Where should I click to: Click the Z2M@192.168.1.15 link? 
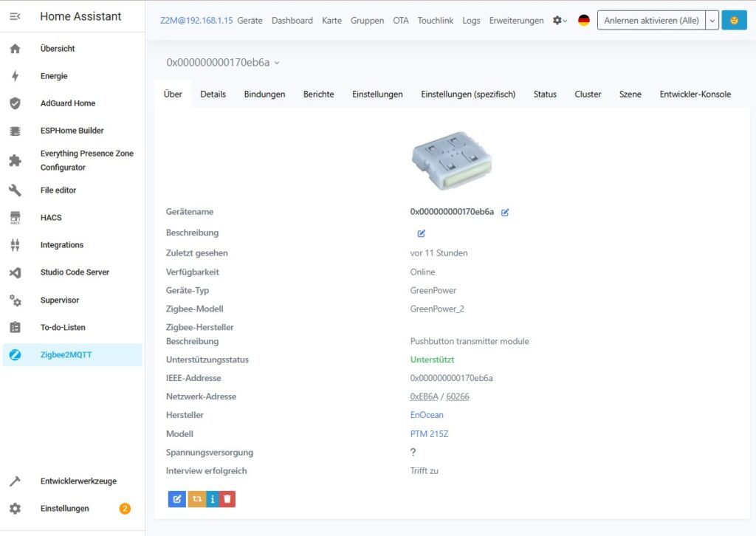point(196,21)
